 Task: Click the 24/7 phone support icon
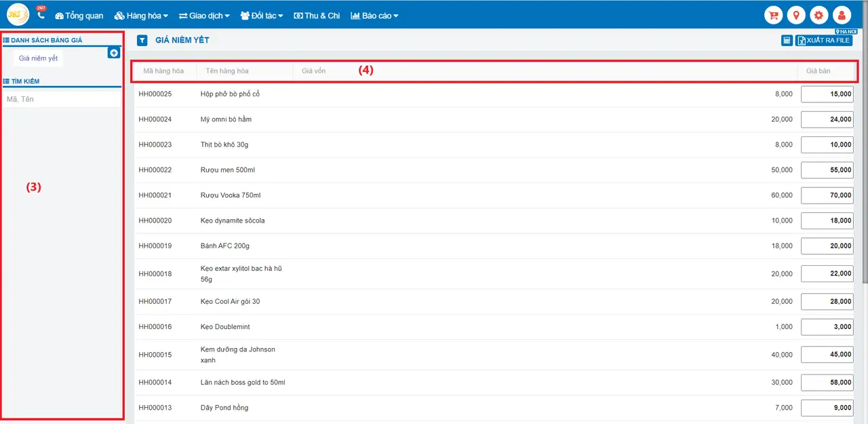[x=41, y=15]
